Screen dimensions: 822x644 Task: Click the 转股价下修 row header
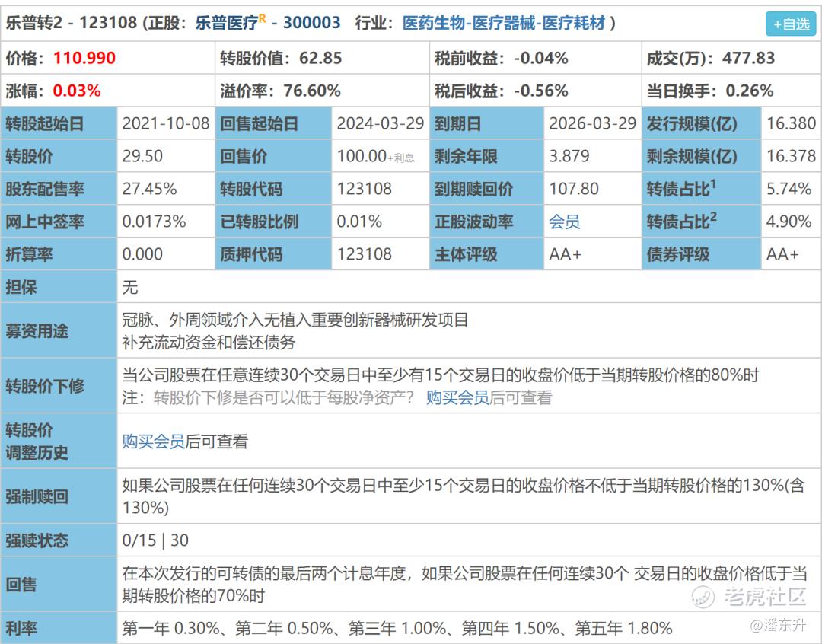(59, 386)
